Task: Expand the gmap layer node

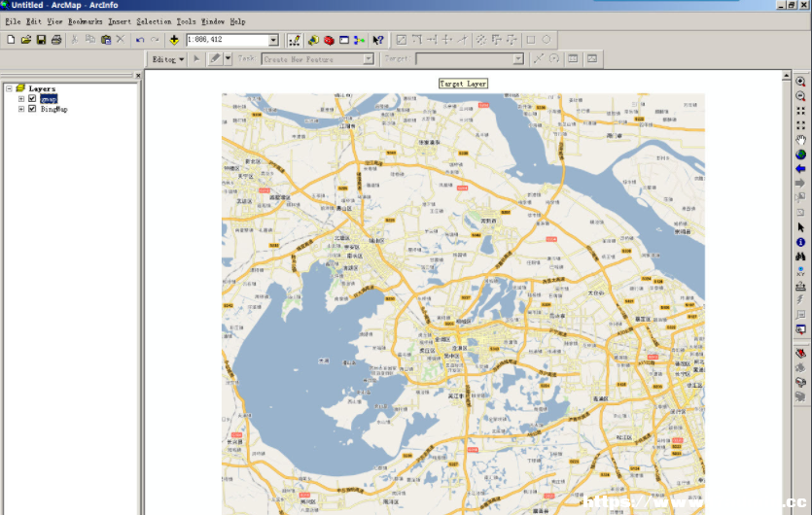Action: tap(21, 98)
